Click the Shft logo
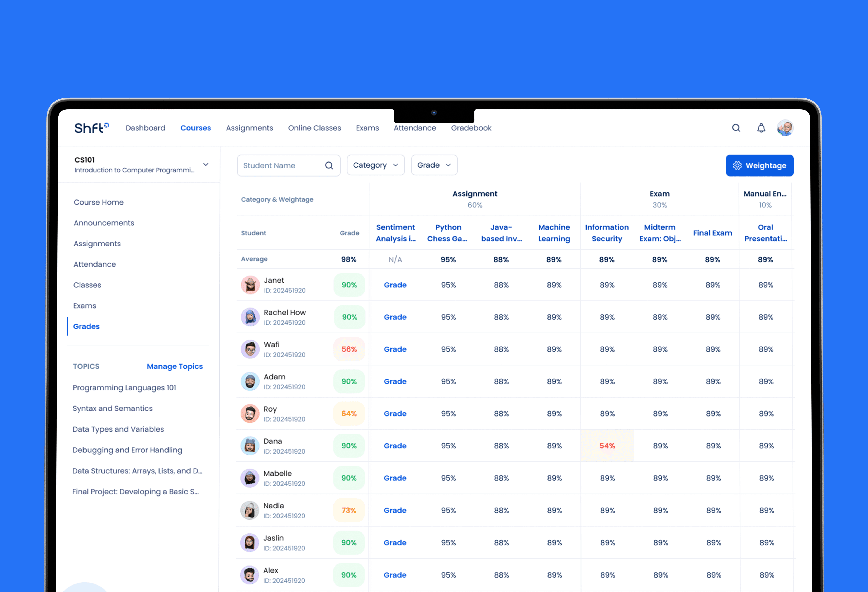 tap(91, 128)
